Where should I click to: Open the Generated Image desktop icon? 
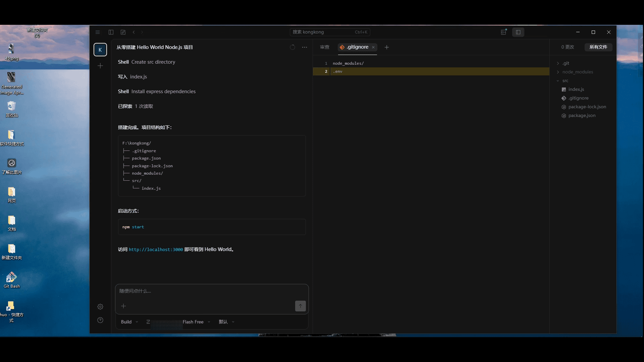point(12,83)
